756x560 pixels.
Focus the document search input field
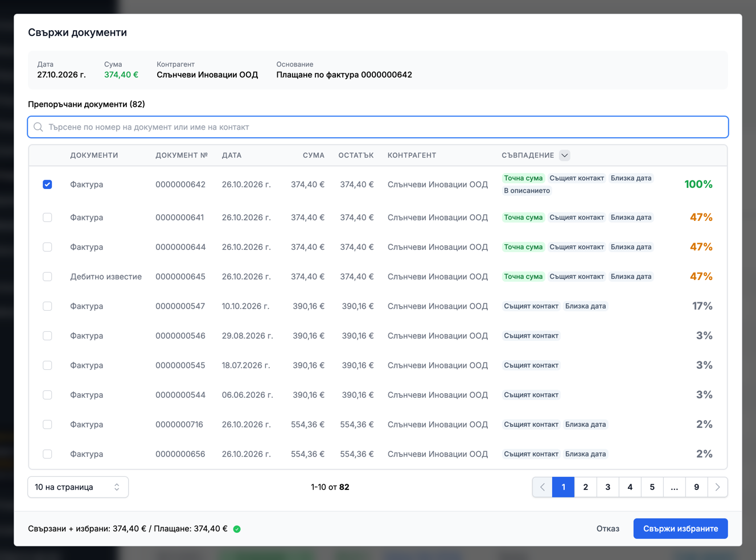[378, 127]
